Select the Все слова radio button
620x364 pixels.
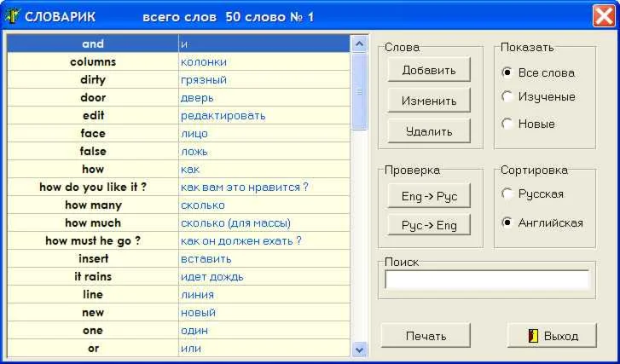coord(507,72)
